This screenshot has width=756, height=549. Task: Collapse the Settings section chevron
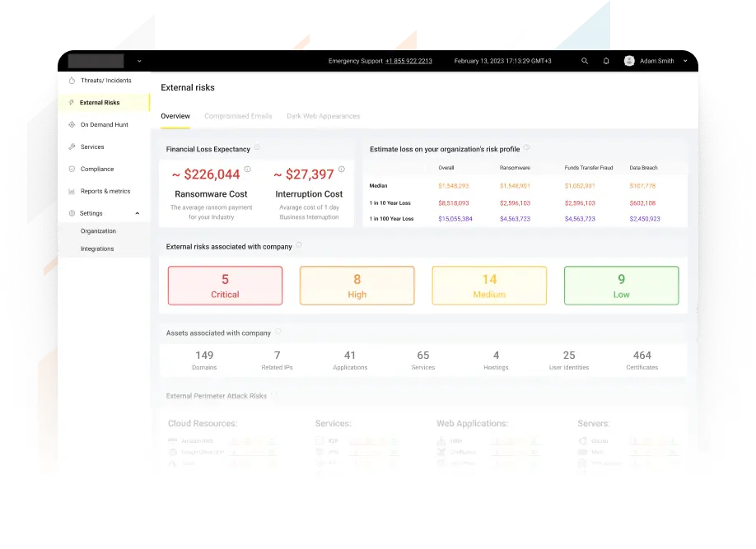tap(138, 213)
